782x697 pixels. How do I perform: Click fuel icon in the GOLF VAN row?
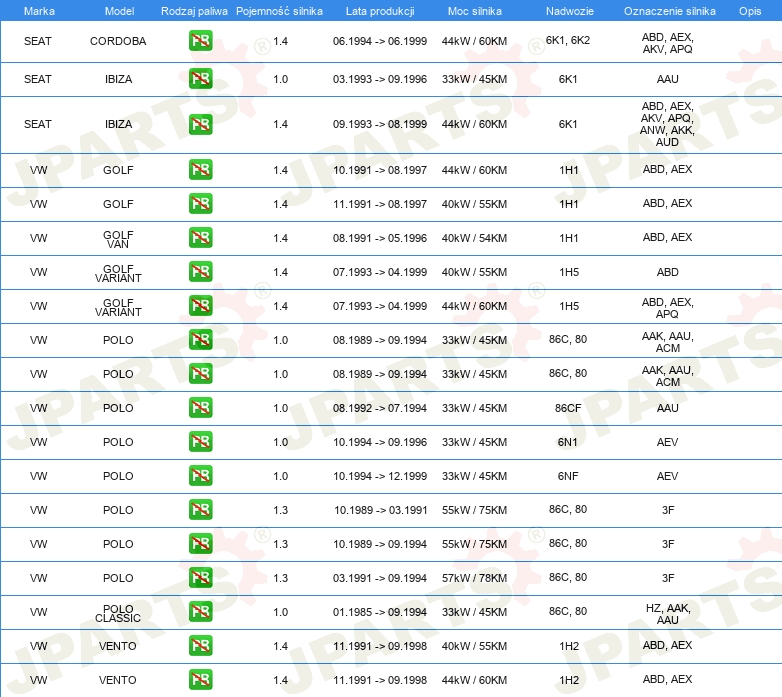click(x=200, y=237)
